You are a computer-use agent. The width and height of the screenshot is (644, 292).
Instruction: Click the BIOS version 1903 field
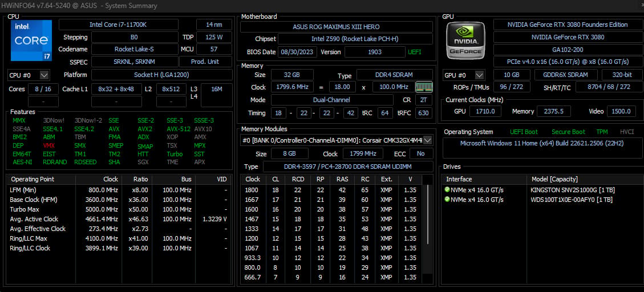(375, 52)
